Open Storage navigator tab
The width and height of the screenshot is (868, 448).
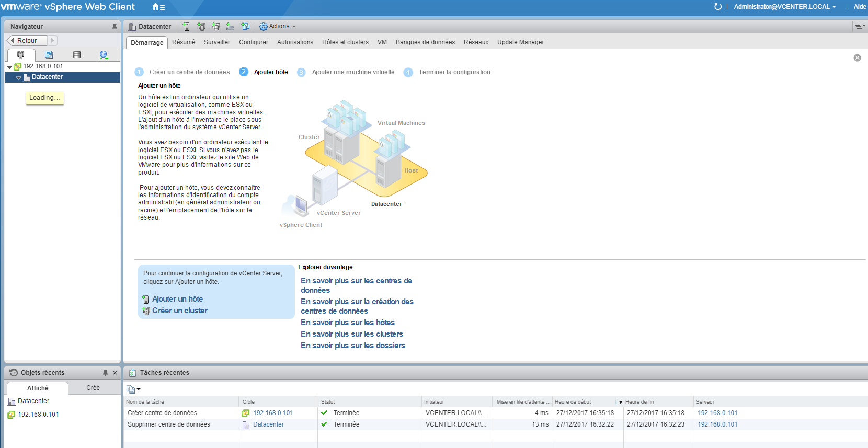coord(77,54)
